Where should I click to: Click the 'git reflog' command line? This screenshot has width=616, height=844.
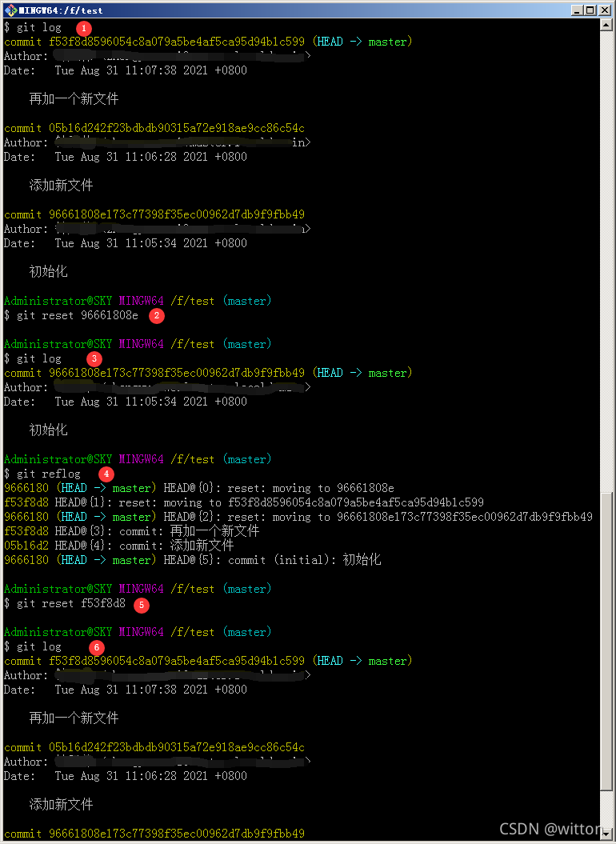42,474
